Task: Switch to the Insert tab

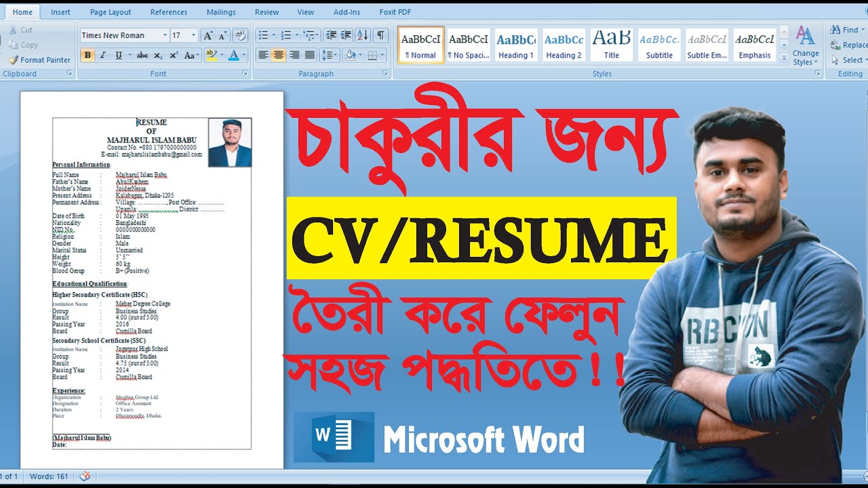Action: pyautogui.click(x=60, y=12)
